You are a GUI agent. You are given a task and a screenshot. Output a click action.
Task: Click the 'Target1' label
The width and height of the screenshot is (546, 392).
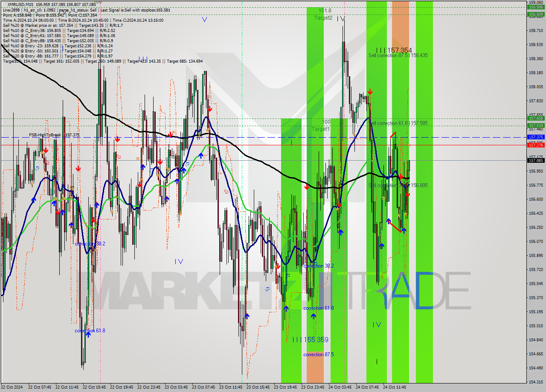[x=320, y=129]
